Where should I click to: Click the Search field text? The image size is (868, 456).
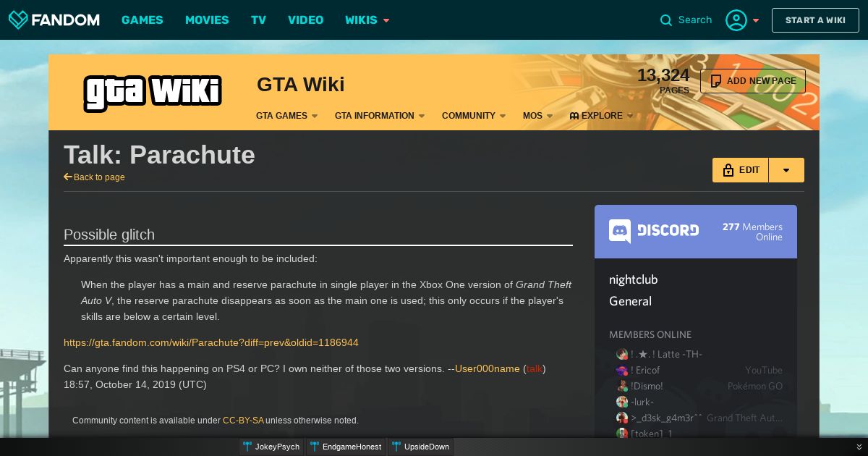695,20
